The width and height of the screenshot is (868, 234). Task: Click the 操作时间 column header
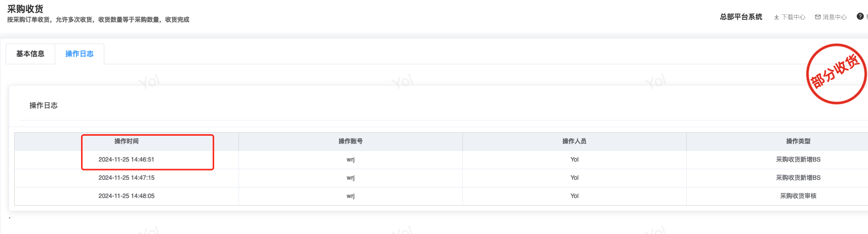(x=127, y=141)
